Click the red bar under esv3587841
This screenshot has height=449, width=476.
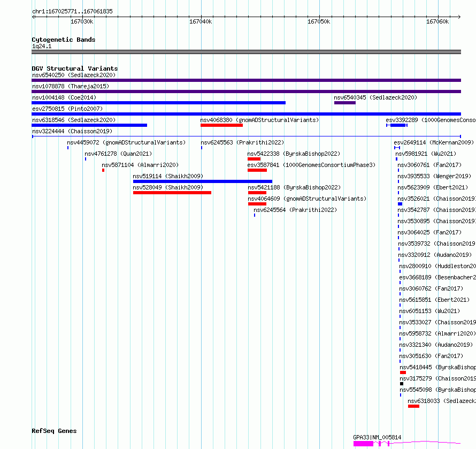coord(257,170)
